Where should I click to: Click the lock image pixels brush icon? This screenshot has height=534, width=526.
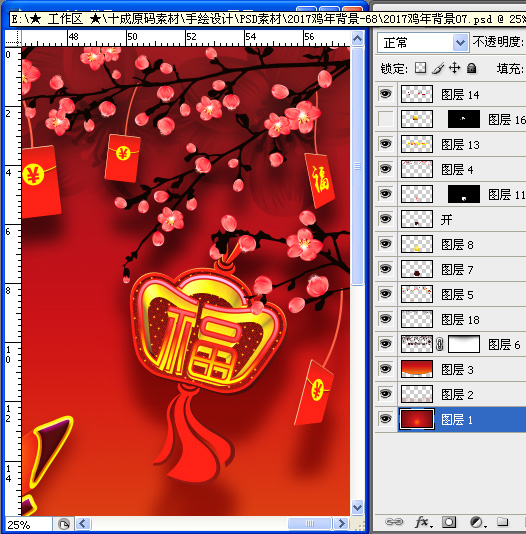pyautogui.click(x=438, y=68)
